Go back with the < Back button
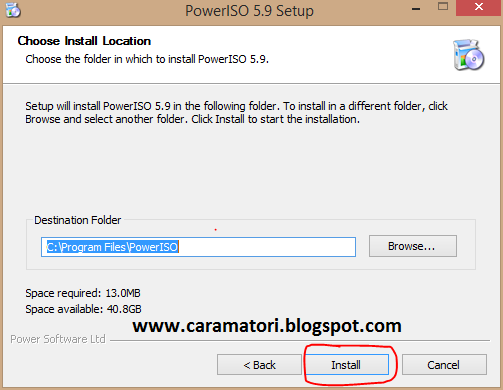Image resolution: width=503 pixels, height=390 pixels. click(x=259, y=365)
